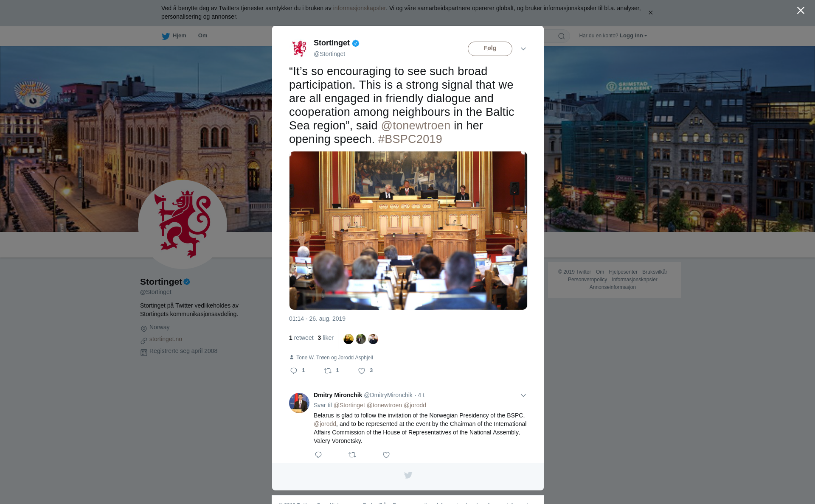Close the tweet overlay dialog
Viewport: 815px width, 504px height.
[801, 11]
